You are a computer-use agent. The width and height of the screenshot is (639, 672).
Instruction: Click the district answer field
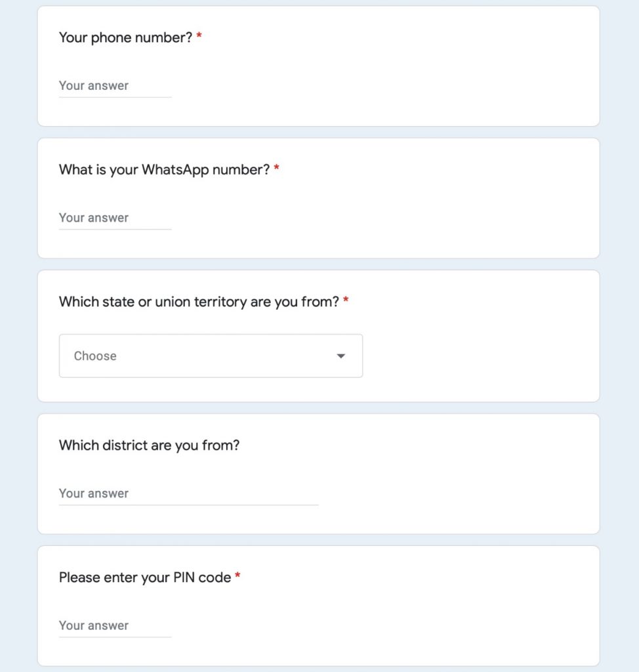[x=188, y=493]
